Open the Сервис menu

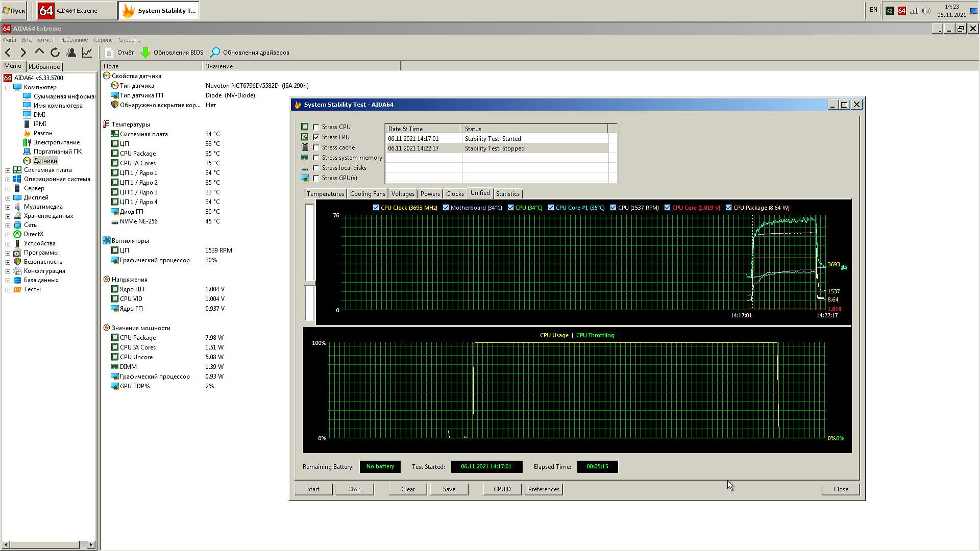point(103,40)
